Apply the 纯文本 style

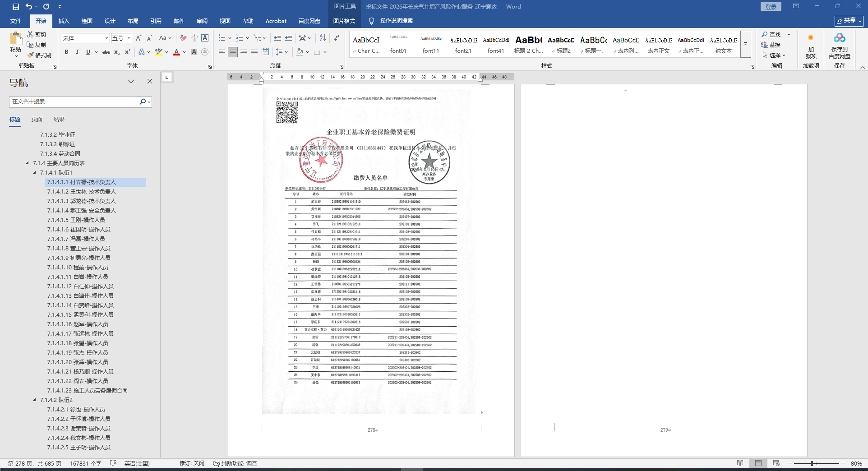(x=724, y=44)
